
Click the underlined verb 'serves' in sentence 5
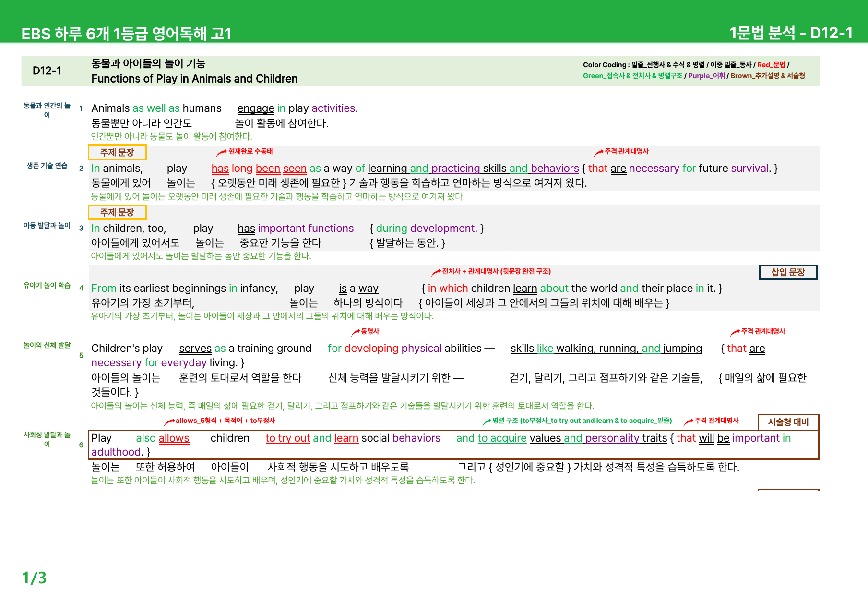(195, 349)
